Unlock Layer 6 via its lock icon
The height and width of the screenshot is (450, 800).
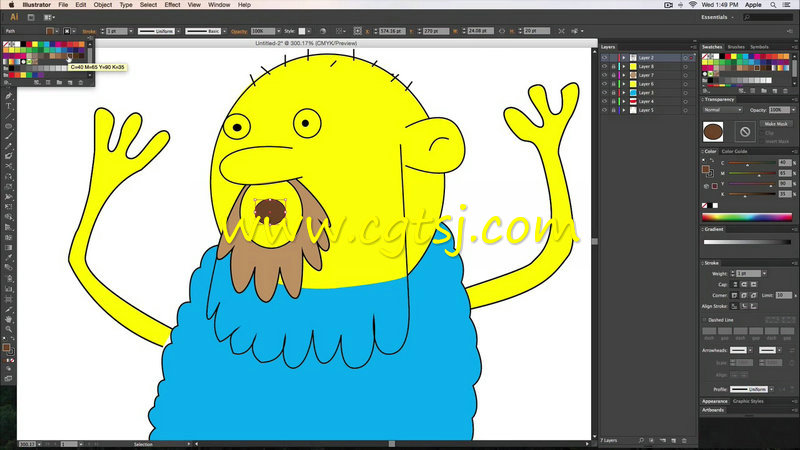tap(613, 84)
